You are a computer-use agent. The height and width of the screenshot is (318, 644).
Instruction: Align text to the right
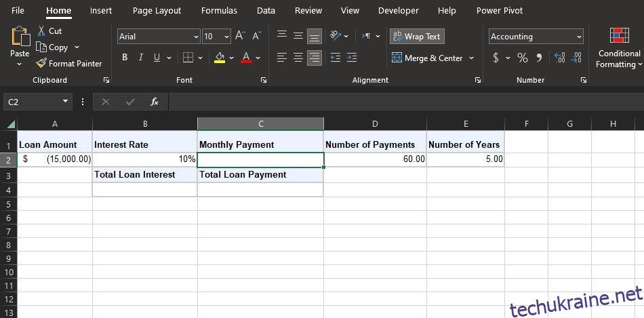(x=315, y=58)
